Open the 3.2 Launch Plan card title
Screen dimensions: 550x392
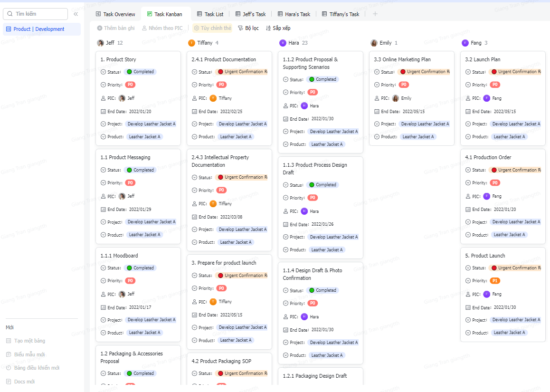(x=483, y=60)
